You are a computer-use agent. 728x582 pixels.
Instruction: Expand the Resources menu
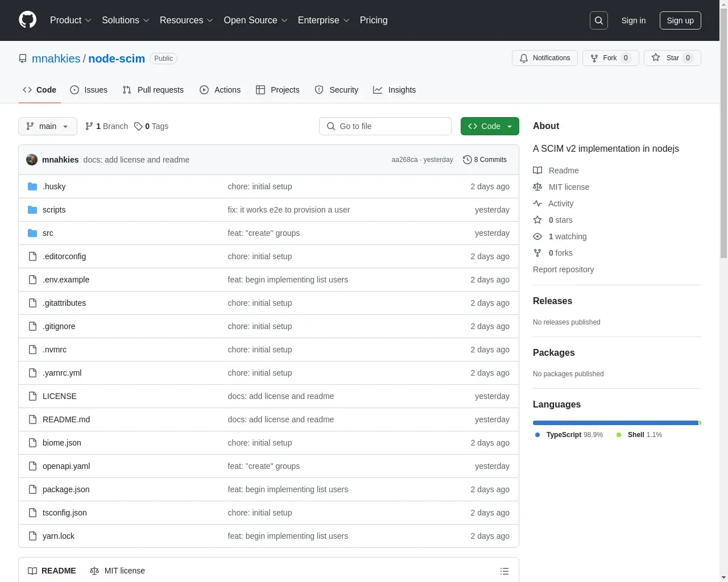pos(187,20)
